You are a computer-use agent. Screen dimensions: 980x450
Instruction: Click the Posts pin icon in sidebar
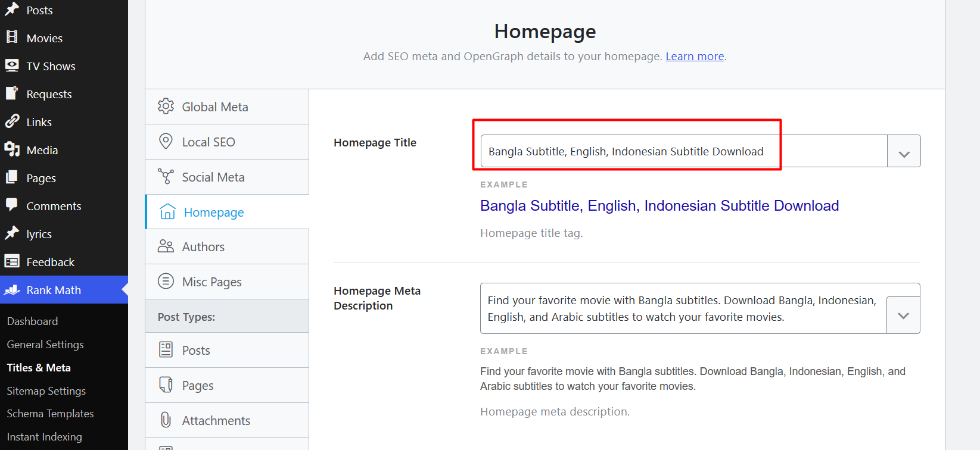pos(12,10)
